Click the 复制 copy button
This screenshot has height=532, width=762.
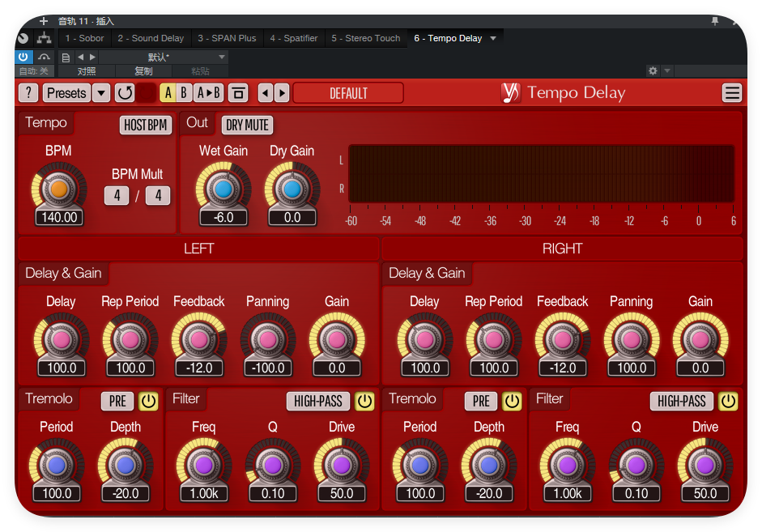[x=143, y=71]
